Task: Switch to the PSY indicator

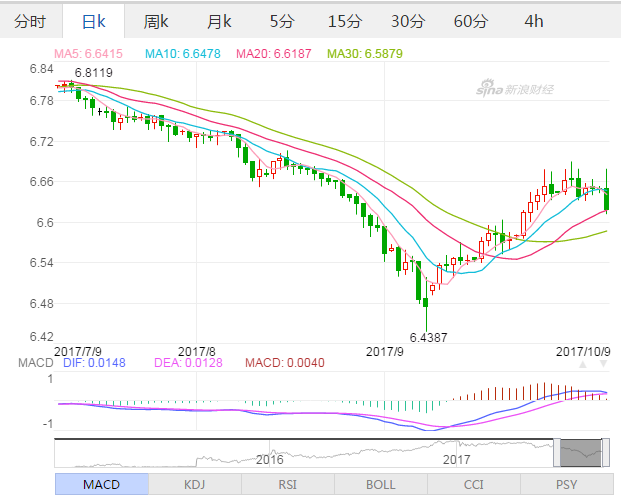Action: (x=565, y=485)
